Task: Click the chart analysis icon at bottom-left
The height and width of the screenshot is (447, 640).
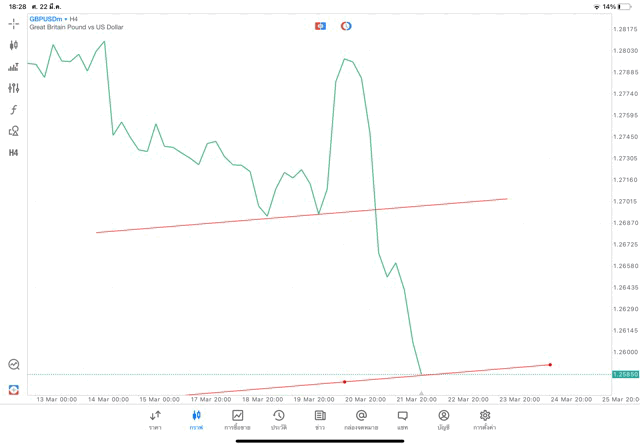Action: click(14, 365)
